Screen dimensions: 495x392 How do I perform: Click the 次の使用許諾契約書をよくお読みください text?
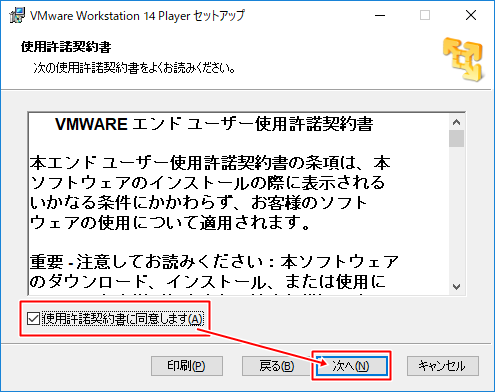(x=135, y=68)
